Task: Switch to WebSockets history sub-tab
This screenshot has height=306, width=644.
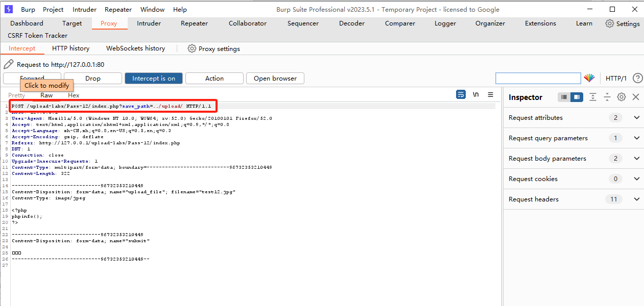Action: [135, 48]
